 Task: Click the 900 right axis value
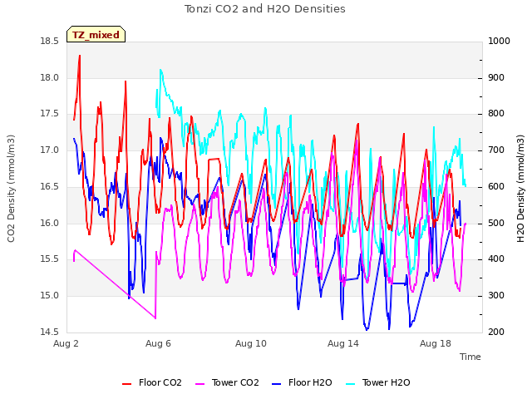click(x=496, y=77)
